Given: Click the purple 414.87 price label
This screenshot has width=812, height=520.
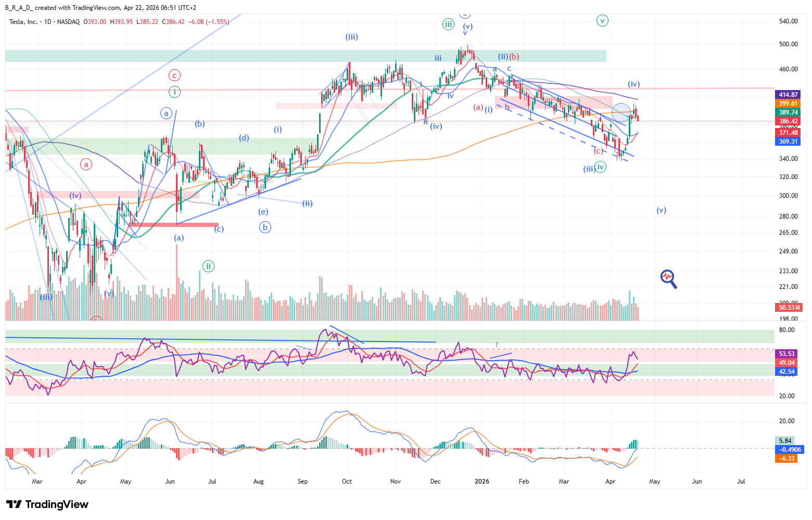Looking at the screenshot, I should pyautogui.click(x=788, y=95).
